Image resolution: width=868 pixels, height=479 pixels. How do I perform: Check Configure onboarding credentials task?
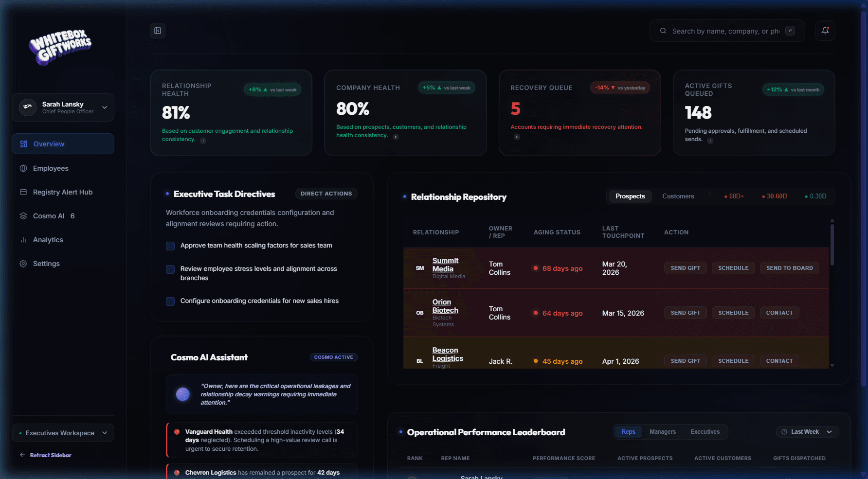point(170,302)
